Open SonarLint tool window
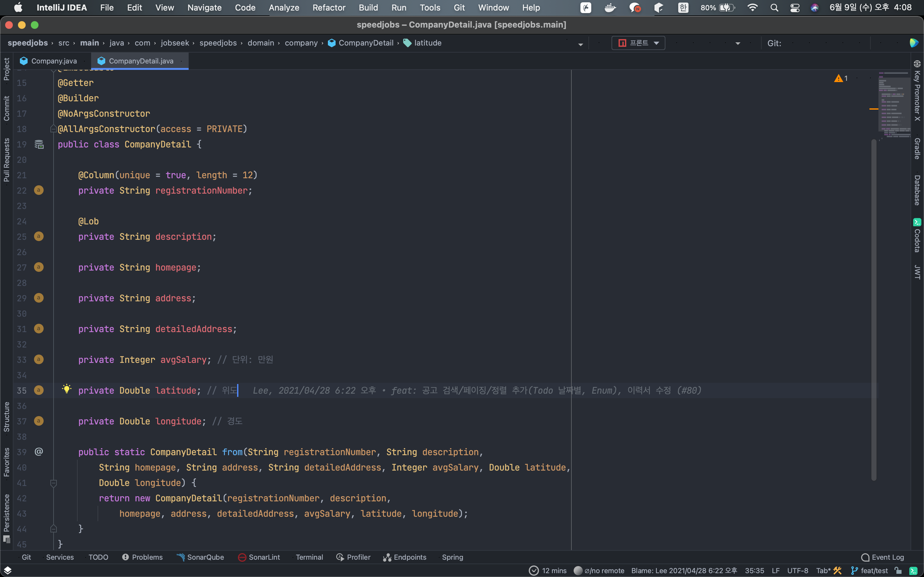924x577 pixels. 259,557
